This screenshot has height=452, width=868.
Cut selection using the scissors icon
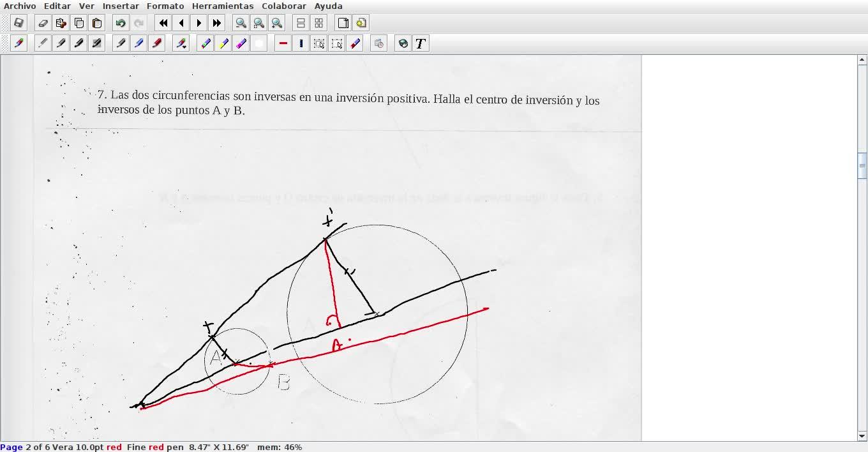(61, 23)
